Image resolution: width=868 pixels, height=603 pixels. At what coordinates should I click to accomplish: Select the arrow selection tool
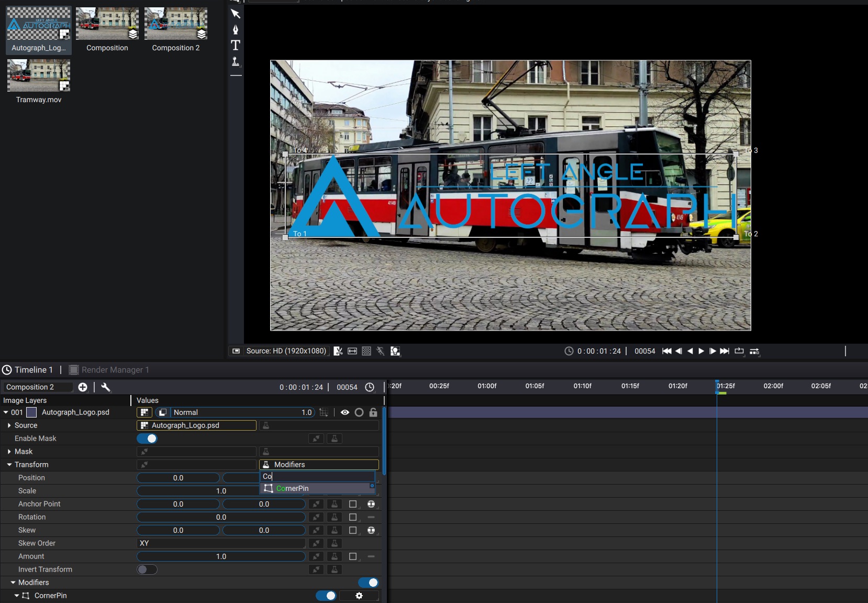236,14
